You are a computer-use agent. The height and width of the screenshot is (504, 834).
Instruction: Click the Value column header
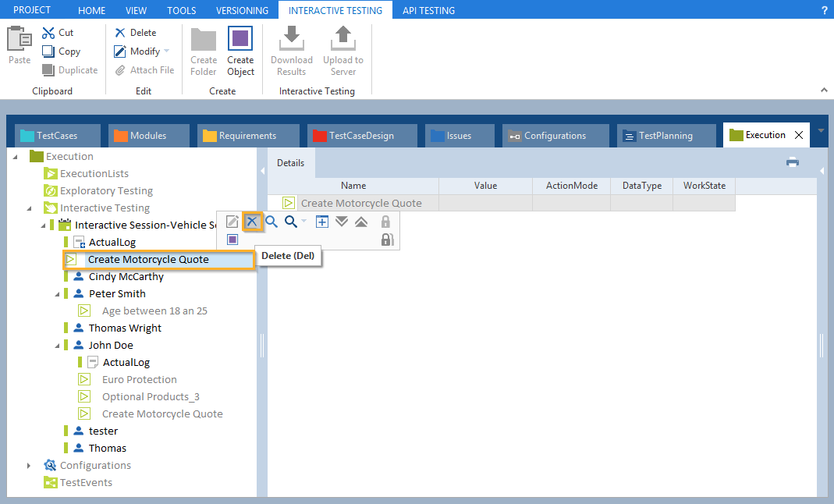pyautogui.click(x=485, y=186)
